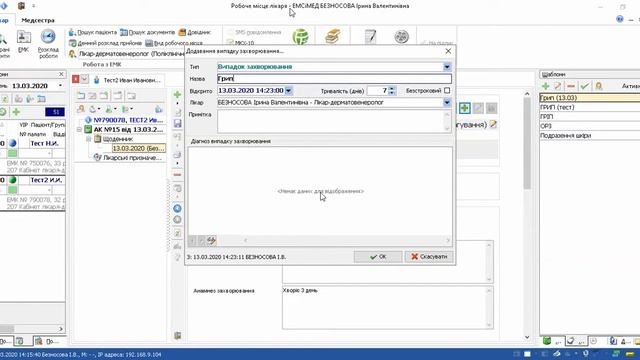
Task: Click Пошук документів in the ribbon
Action: (148, 32)
